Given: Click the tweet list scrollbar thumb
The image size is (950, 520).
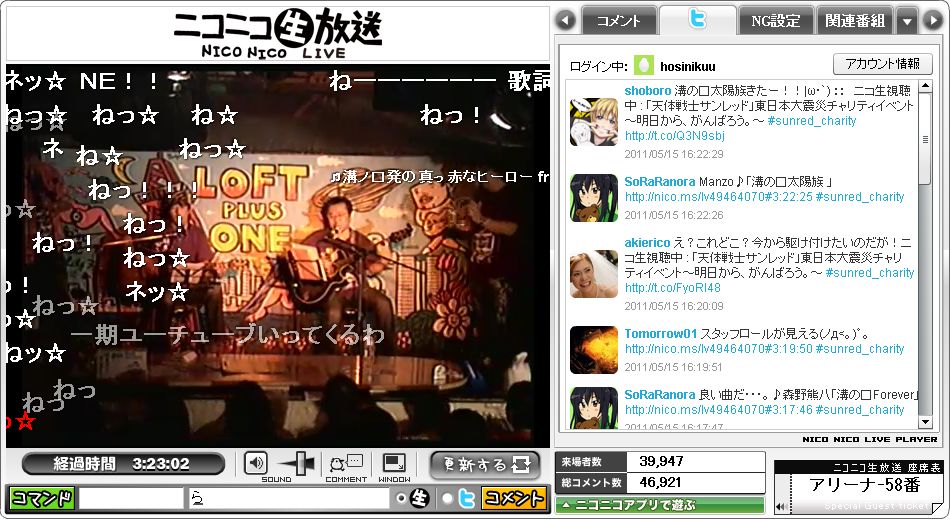Looking at the screenshot, I should coord(925,139).
